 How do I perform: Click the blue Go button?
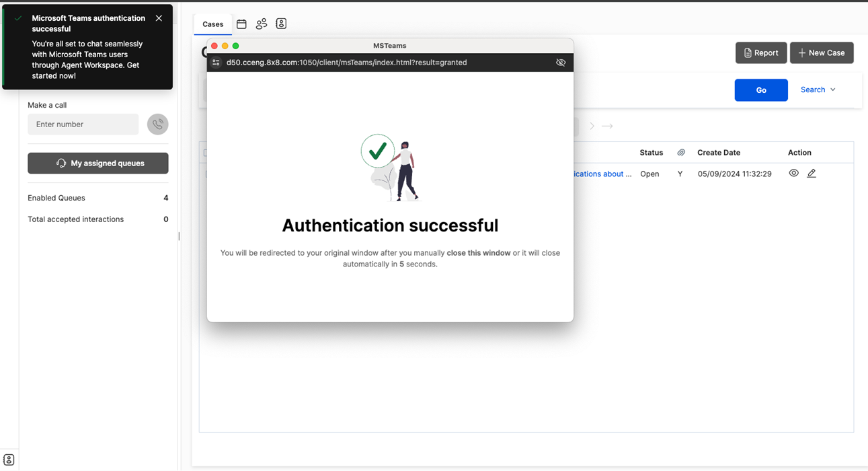point(761,90)
